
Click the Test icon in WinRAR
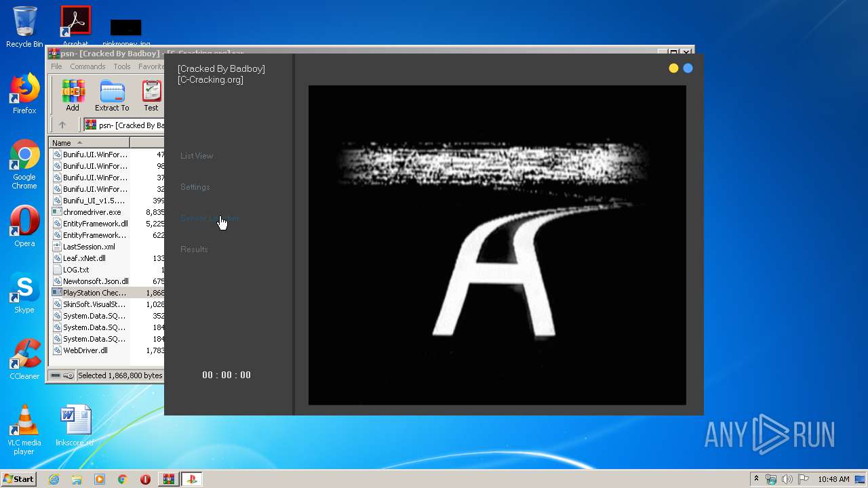[151, 96]
